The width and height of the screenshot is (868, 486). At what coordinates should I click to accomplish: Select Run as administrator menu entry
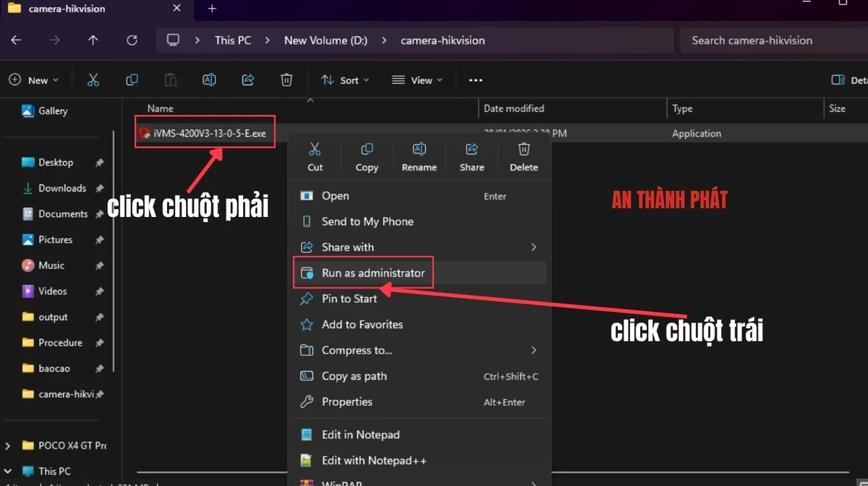point(373,273)
